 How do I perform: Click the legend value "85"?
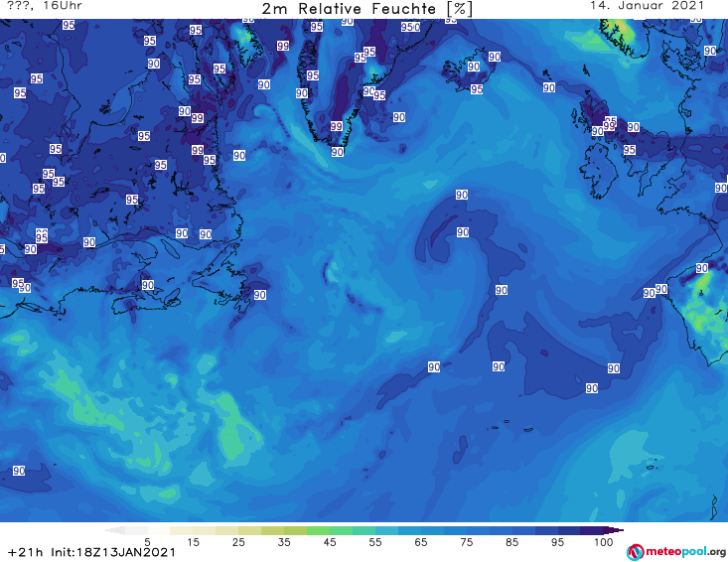pyautogui.click(x=511, y=542)
